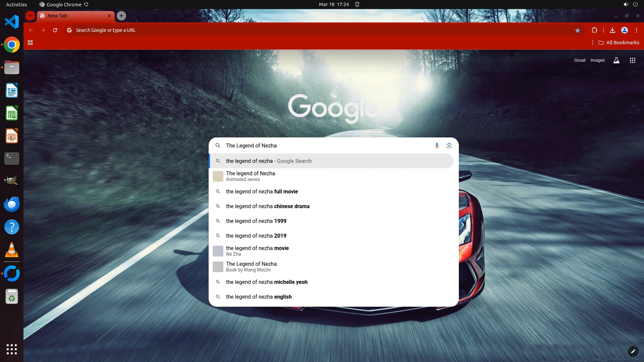Open the Extensions puzzle icon
The image size is (644, 362).
click(x=594, y=30)
